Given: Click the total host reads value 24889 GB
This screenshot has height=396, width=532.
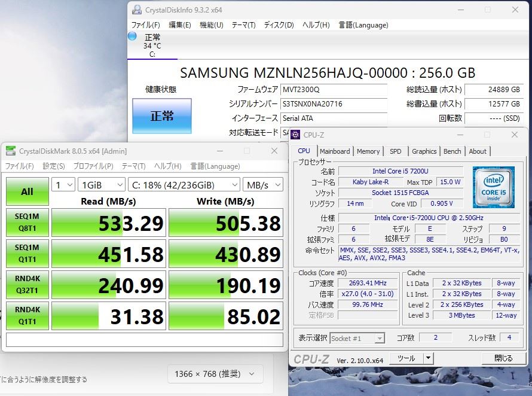Looking at the screenshot, I should click(x=494, y=90).
